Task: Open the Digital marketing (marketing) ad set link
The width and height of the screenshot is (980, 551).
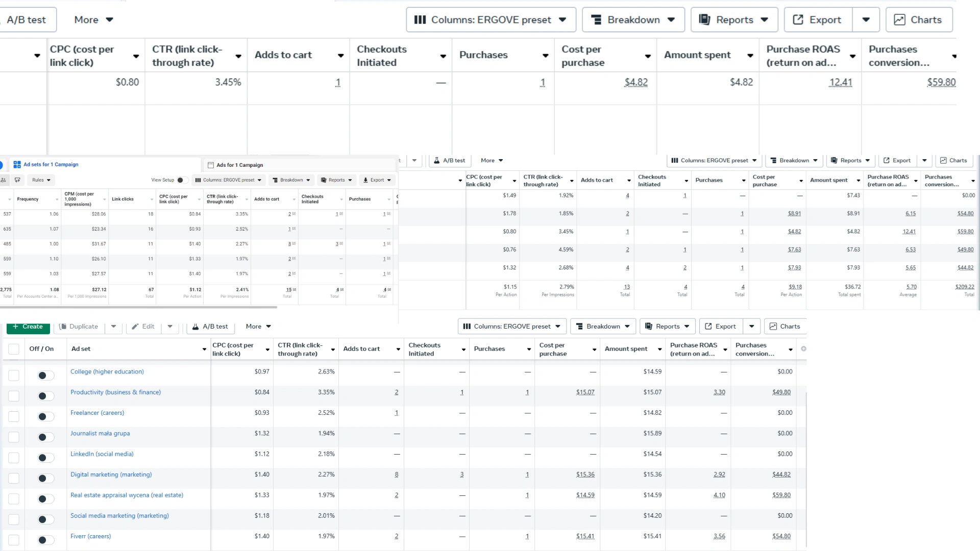Action: [x=111, y=474]
